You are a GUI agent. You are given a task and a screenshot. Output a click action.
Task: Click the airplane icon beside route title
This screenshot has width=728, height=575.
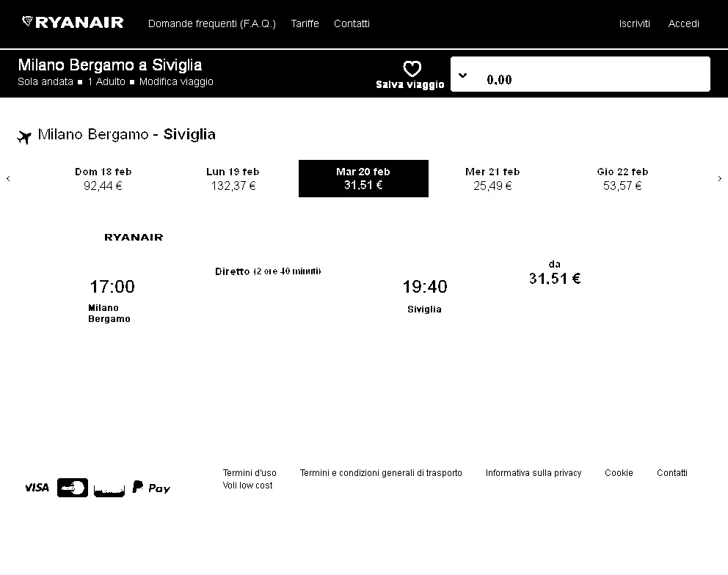24,137
